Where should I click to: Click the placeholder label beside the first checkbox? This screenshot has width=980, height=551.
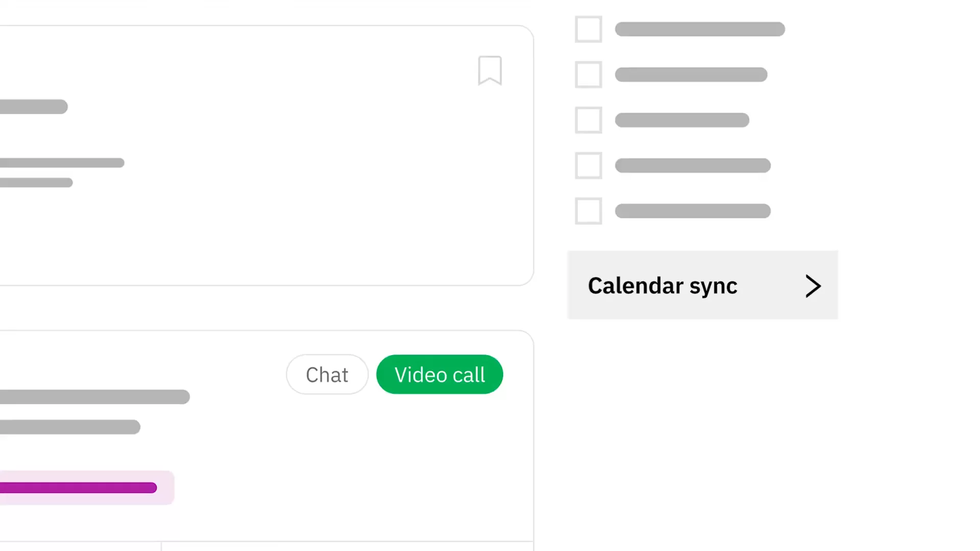pos(699,29)
